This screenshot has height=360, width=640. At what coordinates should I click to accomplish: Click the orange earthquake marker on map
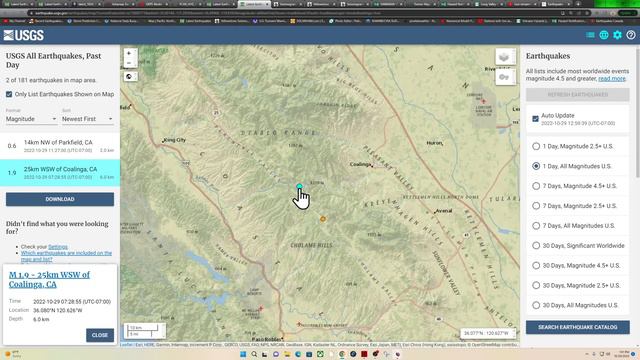(x=323, y=219)
